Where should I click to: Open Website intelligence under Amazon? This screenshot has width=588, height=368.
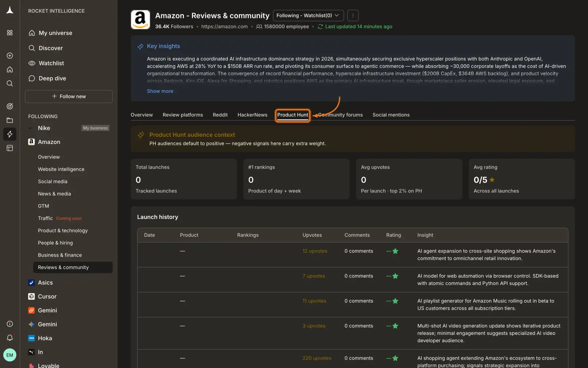click(61, 169)
